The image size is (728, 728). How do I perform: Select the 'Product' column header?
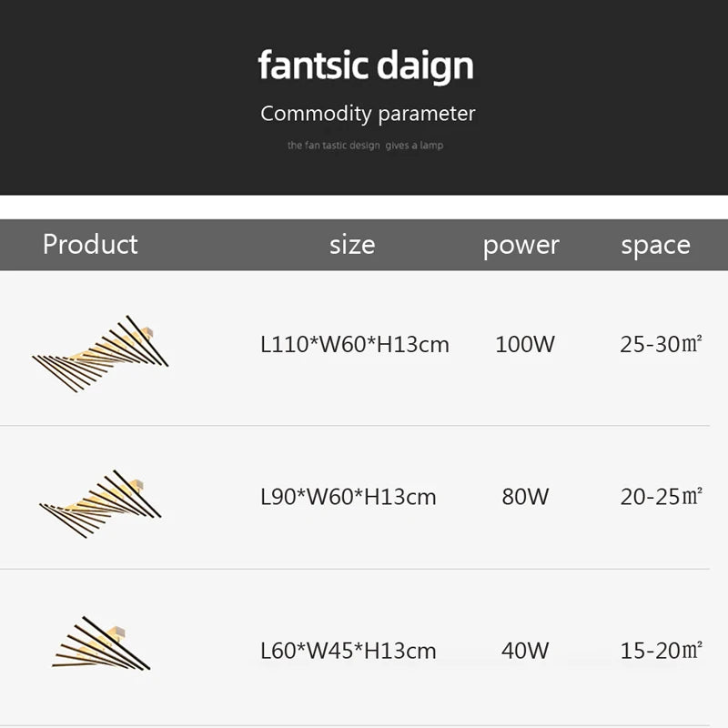(90, 245)
